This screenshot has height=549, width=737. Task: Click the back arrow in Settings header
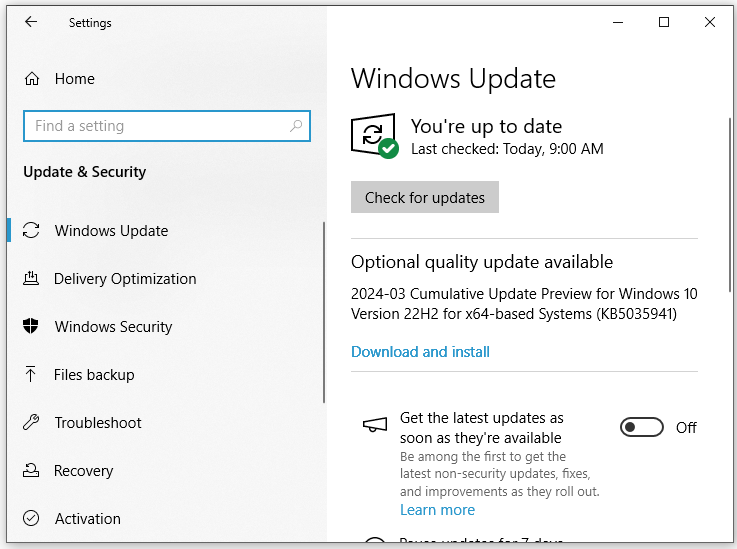pos(31,22)
